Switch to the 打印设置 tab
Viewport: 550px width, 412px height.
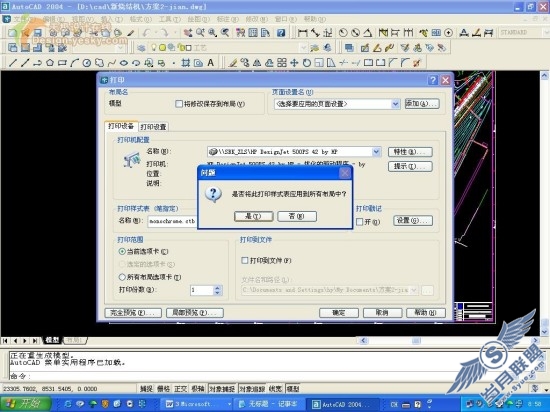(x=153, y=127)
